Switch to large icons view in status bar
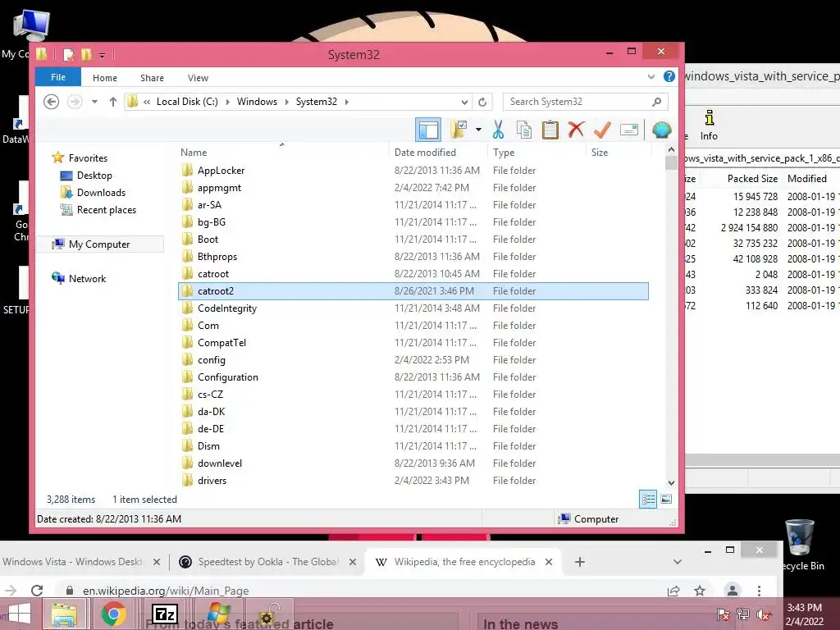 pyautogui.click(x=666, y=500)
